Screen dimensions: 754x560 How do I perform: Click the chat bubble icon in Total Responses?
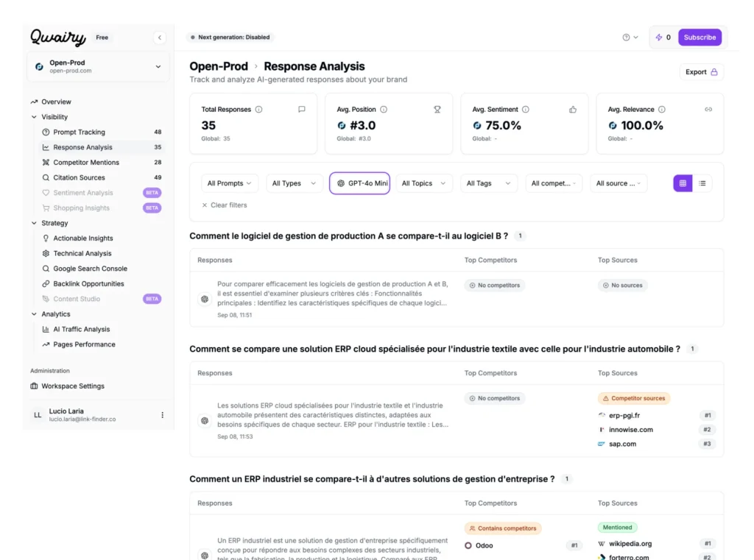point(301,109)
